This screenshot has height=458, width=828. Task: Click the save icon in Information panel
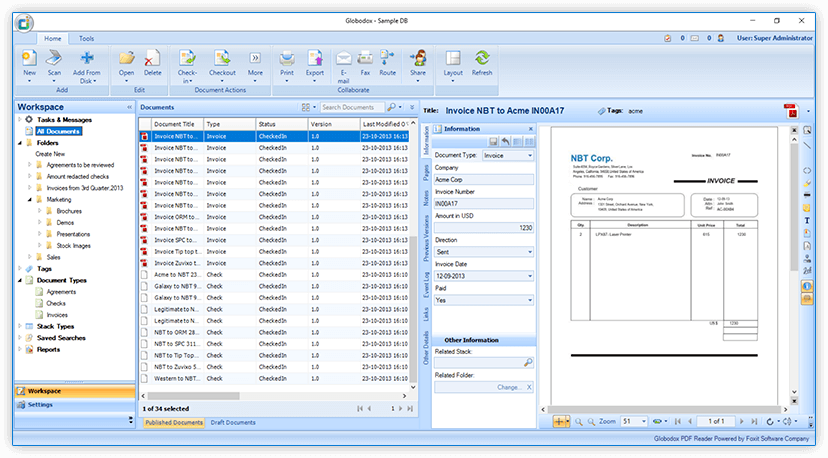coord(493,142)
